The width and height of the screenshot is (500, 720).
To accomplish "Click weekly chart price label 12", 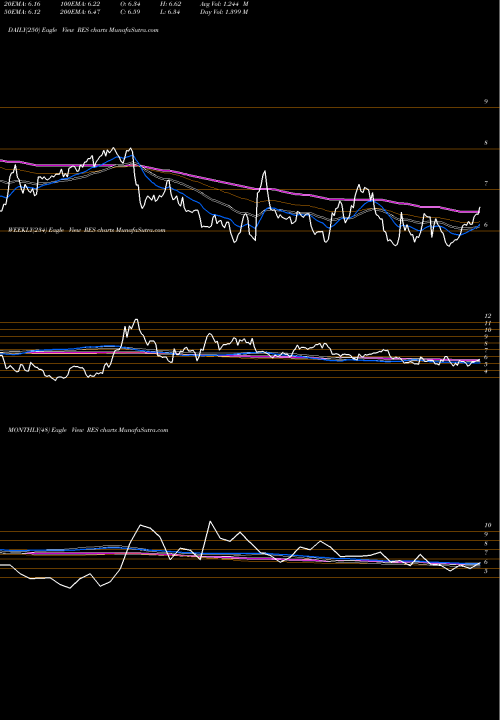I will pyautogui.click(x=488, y=316).
